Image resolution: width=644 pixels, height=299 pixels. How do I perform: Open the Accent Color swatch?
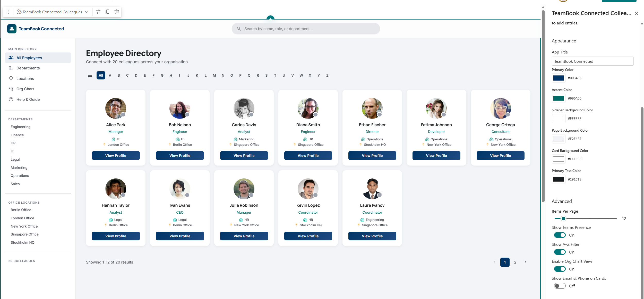tap(559, 98)
